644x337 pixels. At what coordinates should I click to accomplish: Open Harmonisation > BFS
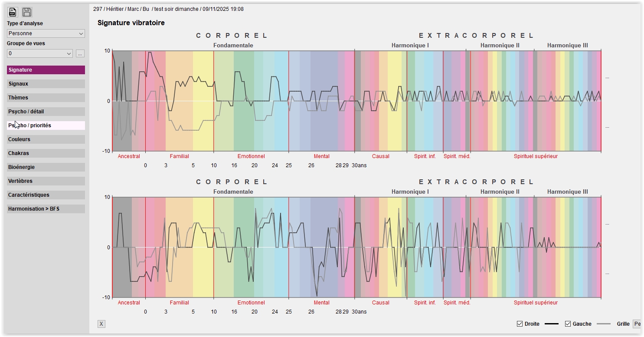46,209
